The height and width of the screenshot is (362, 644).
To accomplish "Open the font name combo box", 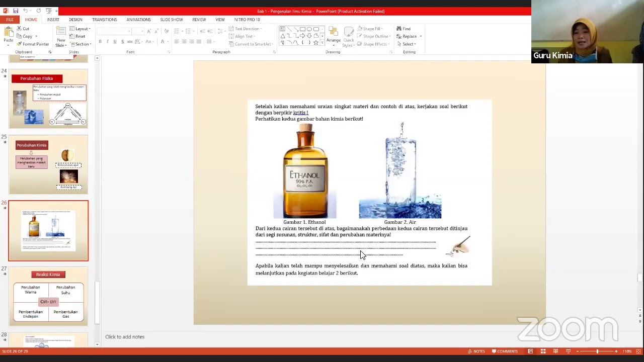I will point(113,31).
